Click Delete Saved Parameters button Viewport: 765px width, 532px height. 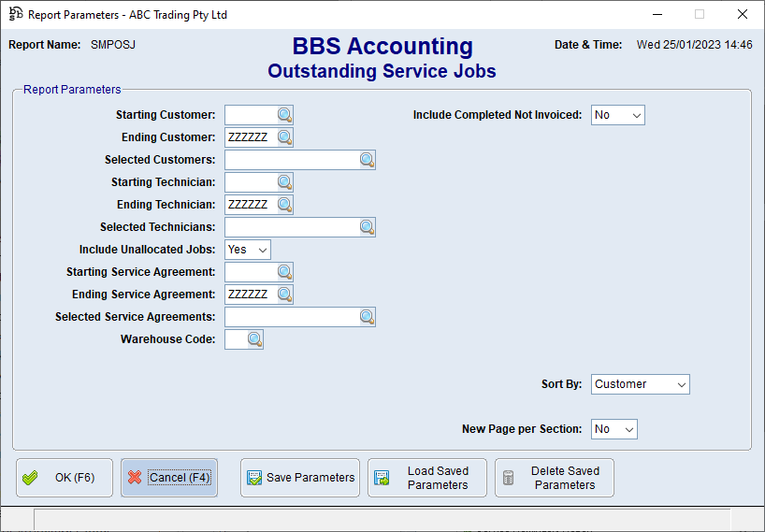pos(555,478)
